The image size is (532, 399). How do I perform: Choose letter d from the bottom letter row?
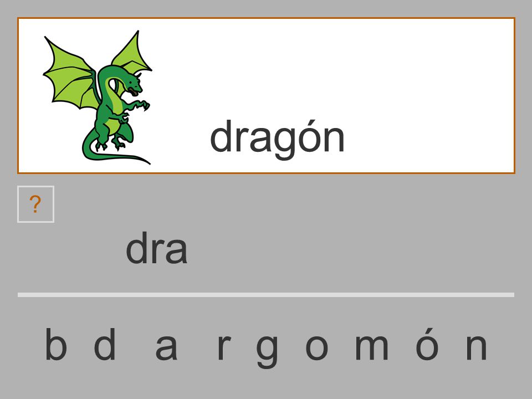click(x=105, y=344)
